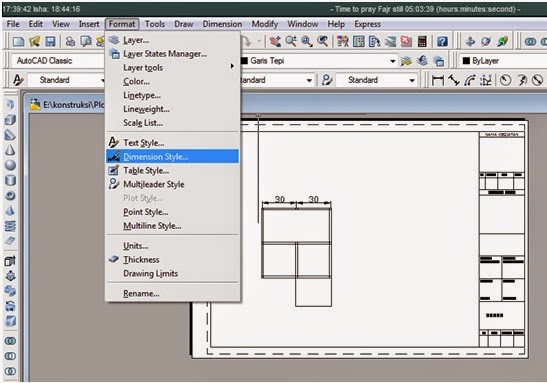
Task: Choose Rename... in Format menu
Action: (x=172, y=294)
